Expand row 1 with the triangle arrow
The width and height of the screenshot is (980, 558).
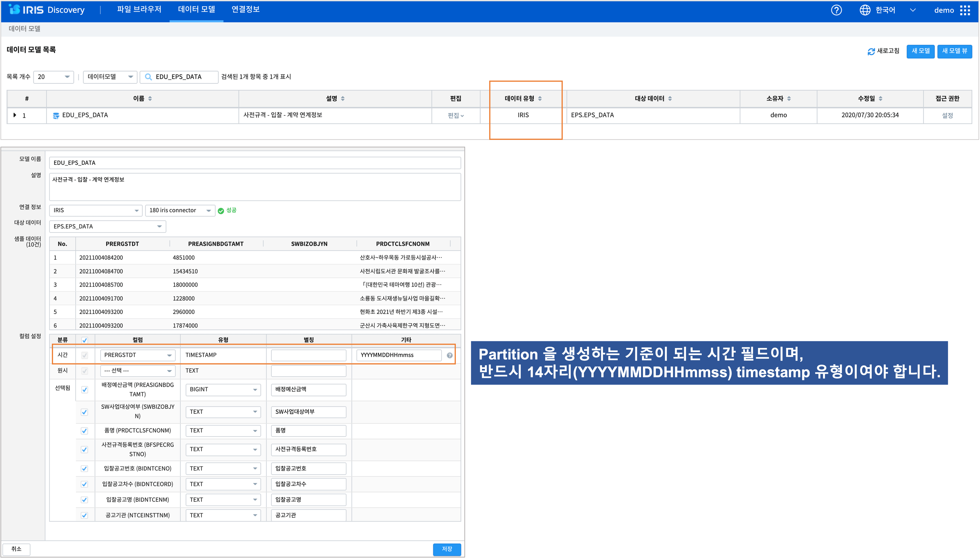[x=15, y=115]
